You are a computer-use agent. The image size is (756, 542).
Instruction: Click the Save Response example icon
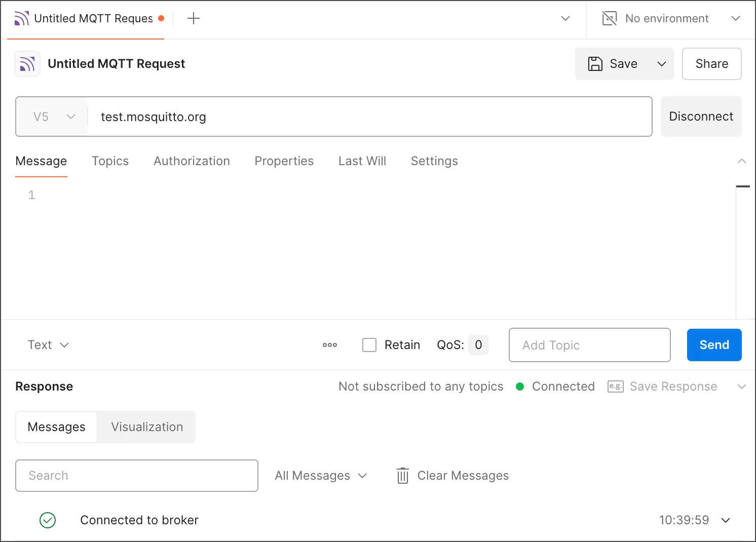pyautogui.click(x=616, y=386)
